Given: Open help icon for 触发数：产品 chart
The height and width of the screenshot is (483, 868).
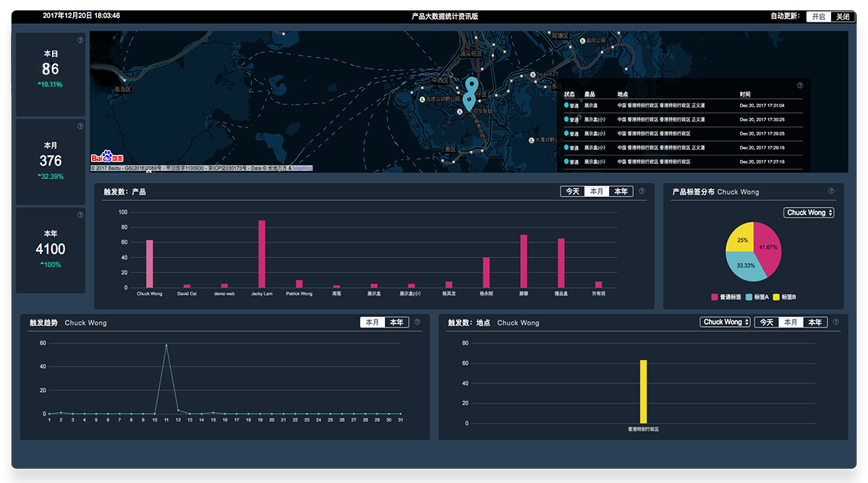Looking at the screenshot, I should click(x=642, y=192).
